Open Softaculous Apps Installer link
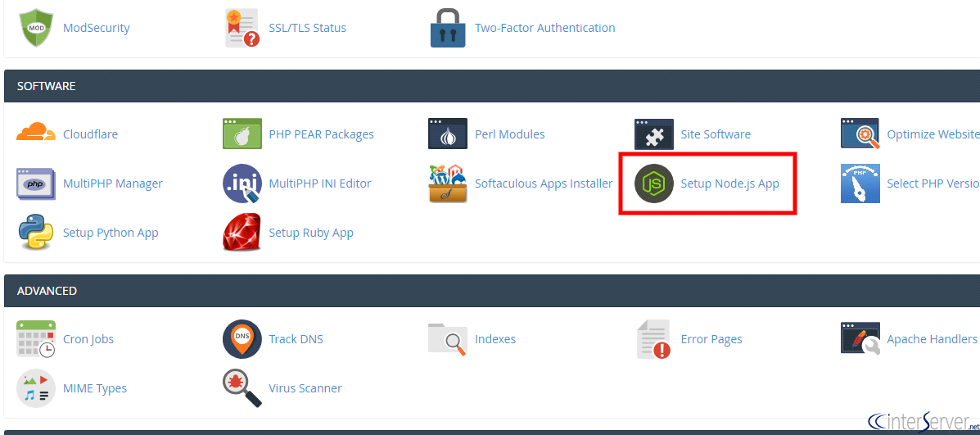Screen dimensions: 980x435 coord(544,184)
